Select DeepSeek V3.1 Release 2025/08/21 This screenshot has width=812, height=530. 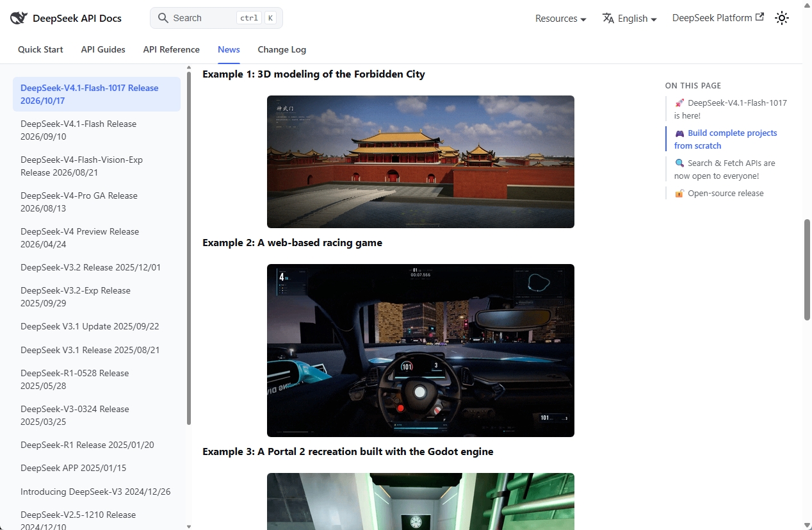coord(97,350)
